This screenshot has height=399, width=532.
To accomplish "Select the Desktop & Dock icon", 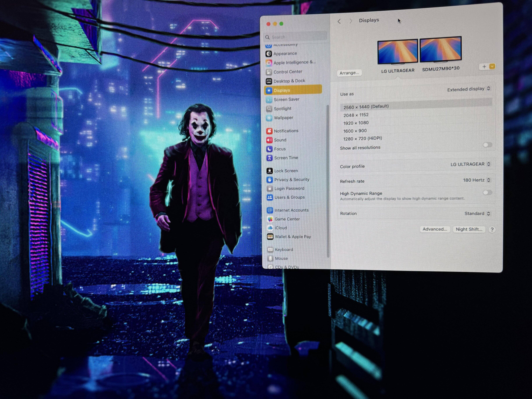I will [x=269, y=81].
